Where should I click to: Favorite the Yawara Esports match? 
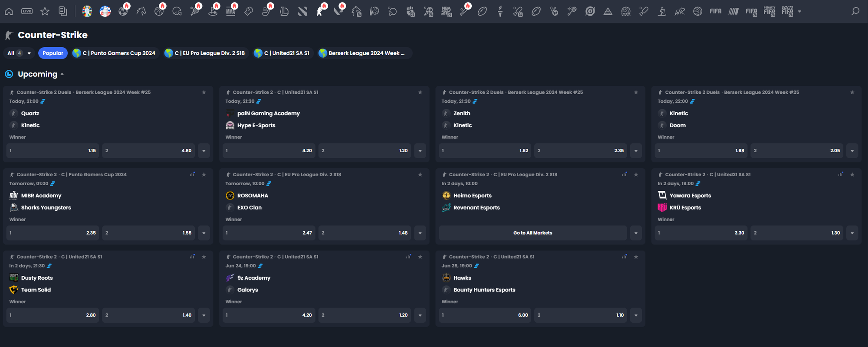click(x=852, y=174)
